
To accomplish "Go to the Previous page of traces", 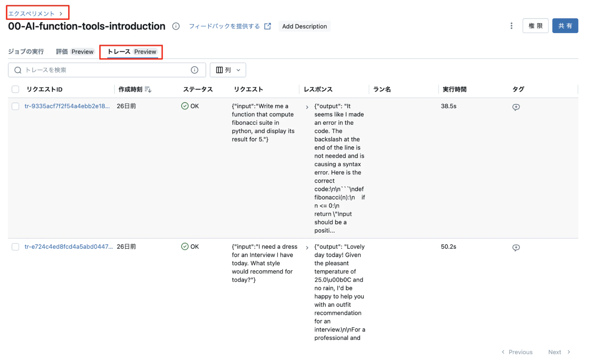I will pyautogui.click(x=517, y=352).
